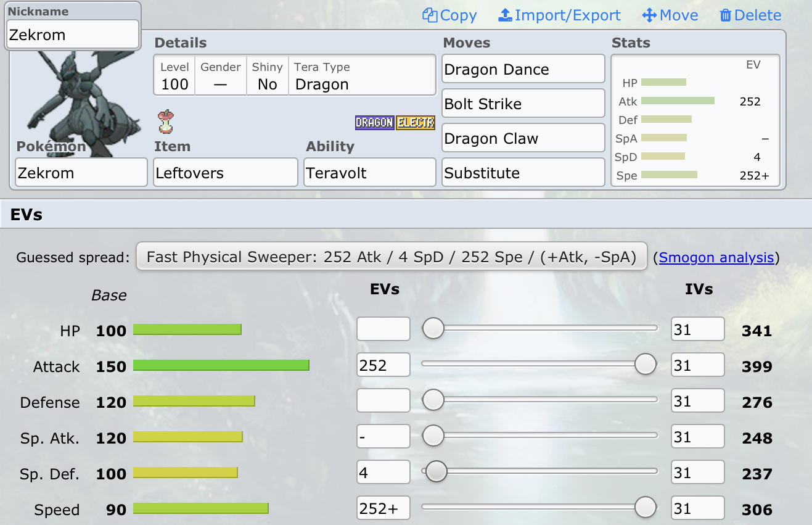812x525 pixels.
Task: Click the Copy icon
Action: coord(430,15)
